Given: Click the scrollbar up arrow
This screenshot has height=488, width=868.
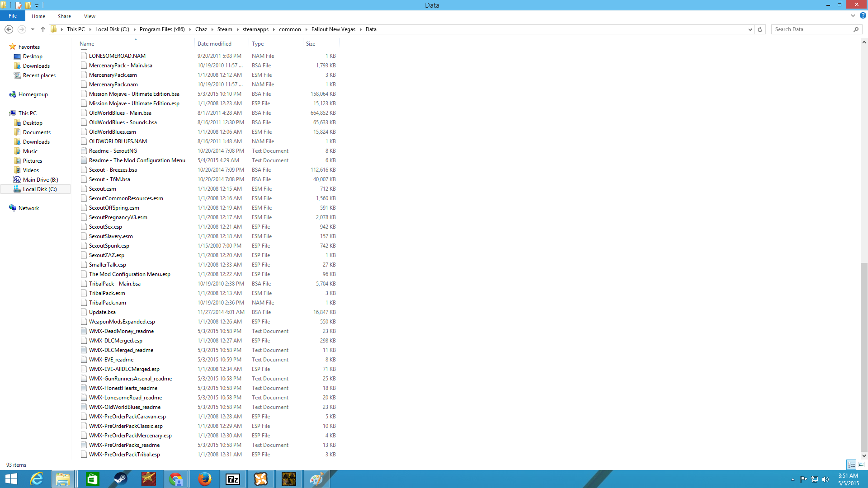Looking at the screenshot, I should (x=864, y=42).
